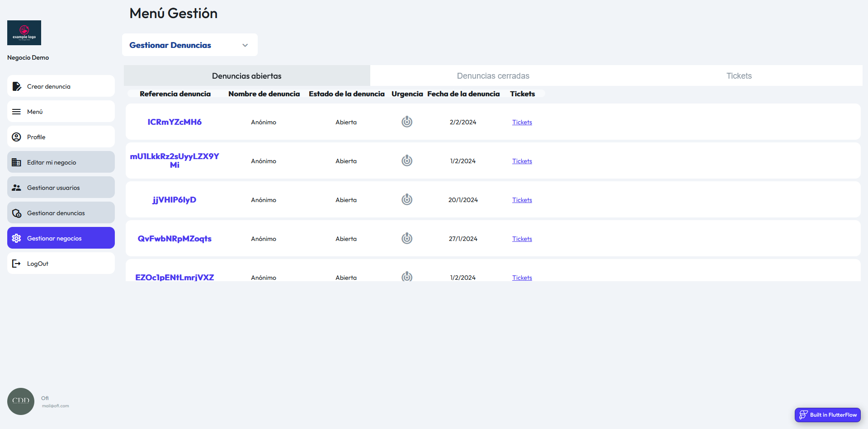Open the Tickets tab
This screenshot has width=868, height=429.
[x=739, y=76]
